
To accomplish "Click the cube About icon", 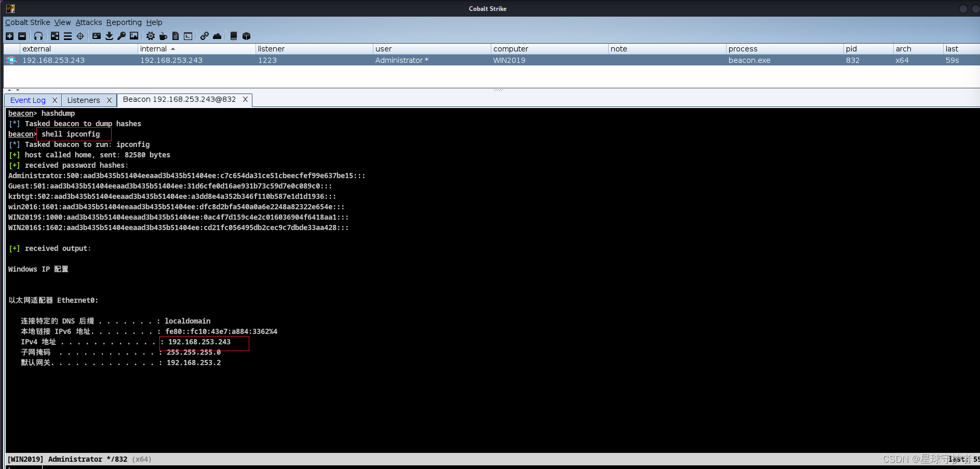I will click(x=247, y=36).
